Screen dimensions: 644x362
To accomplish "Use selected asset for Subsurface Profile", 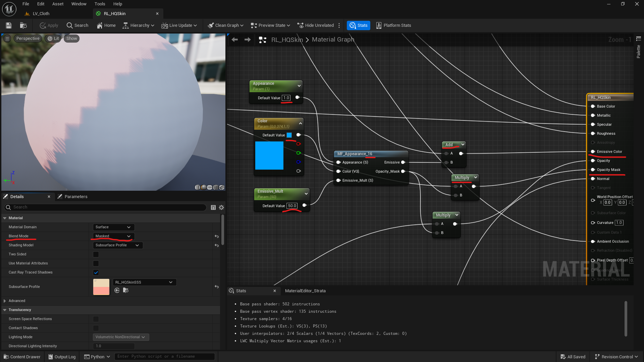I will click(x=117, y=290).
